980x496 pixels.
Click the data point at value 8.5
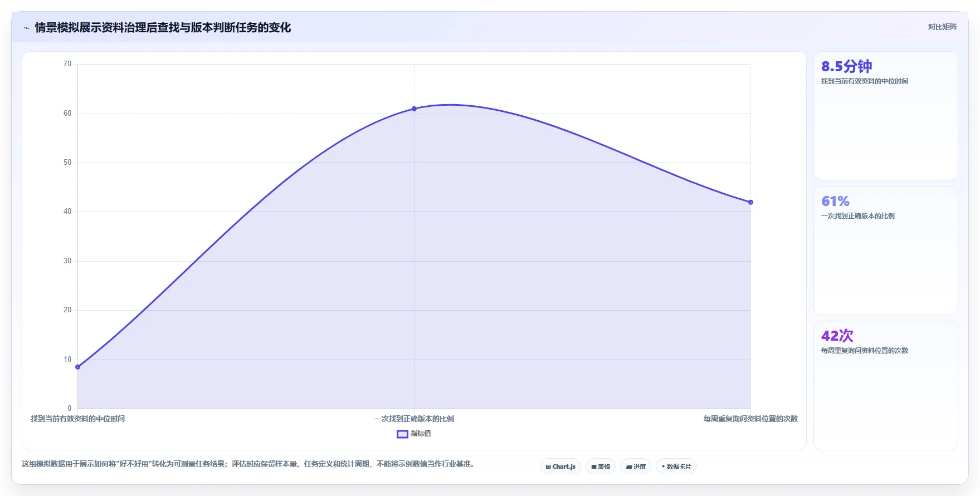tap(77, 367)
